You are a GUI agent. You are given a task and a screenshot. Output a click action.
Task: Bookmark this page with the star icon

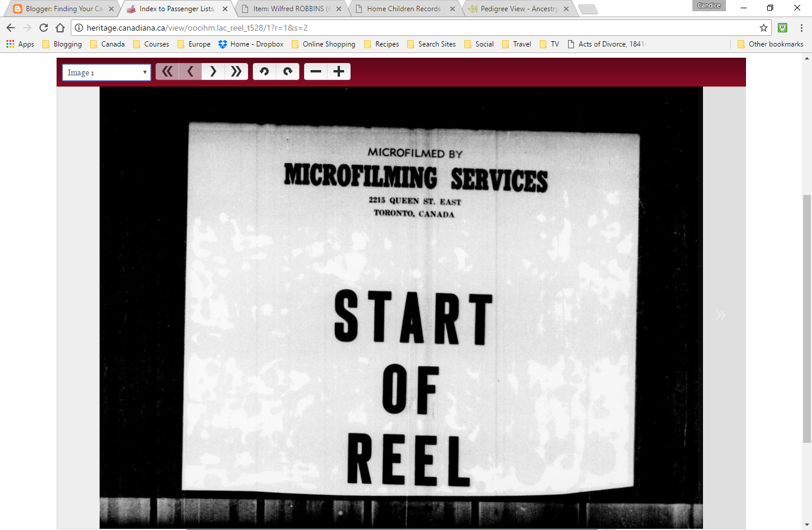(x=764, y=28)
